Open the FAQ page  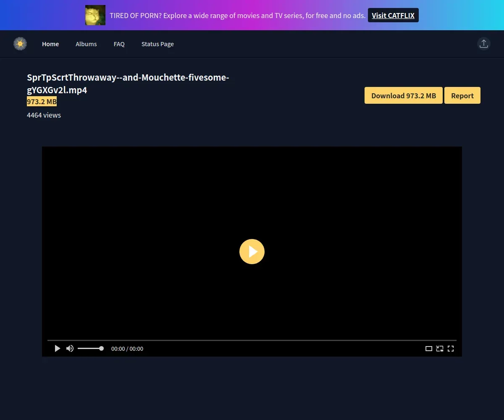coord(119,44)
